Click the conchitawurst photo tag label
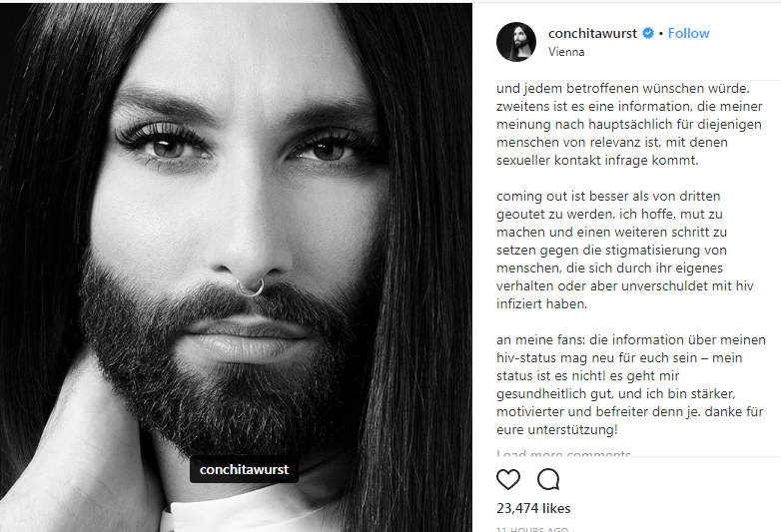The image size is (781, 532). click(x=244, y=469)
